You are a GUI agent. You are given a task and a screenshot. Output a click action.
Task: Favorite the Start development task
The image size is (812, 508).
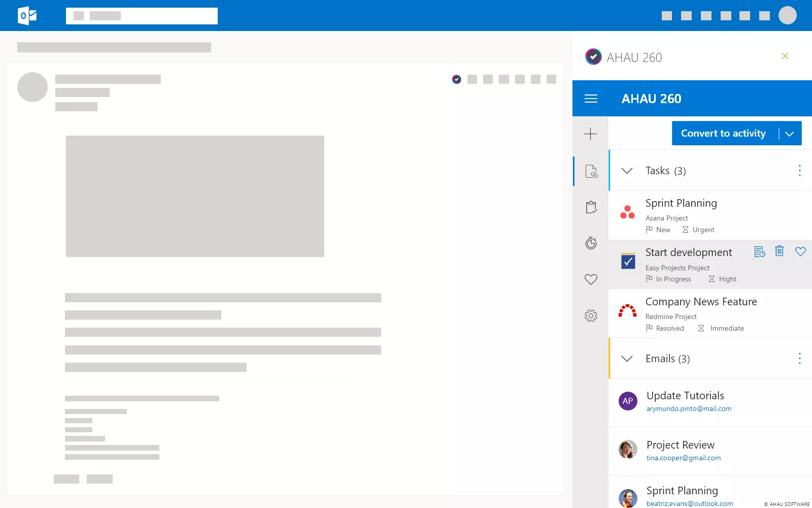coord(800,251)
